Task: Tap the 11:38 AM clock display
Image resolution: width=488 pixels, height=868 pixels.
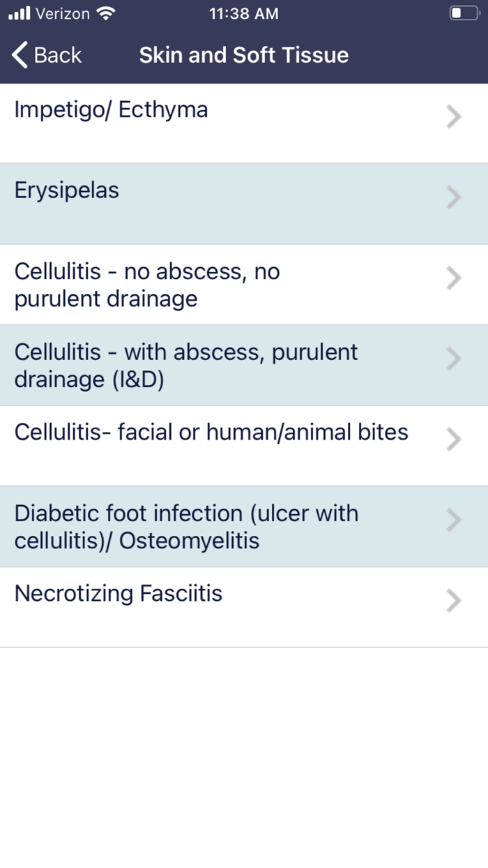Action: tap(243, 13)
